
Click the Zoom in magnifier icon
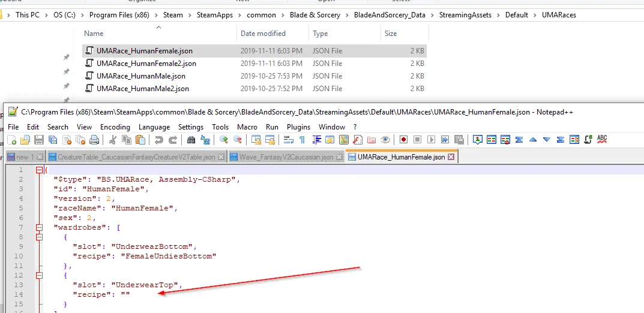223,140
